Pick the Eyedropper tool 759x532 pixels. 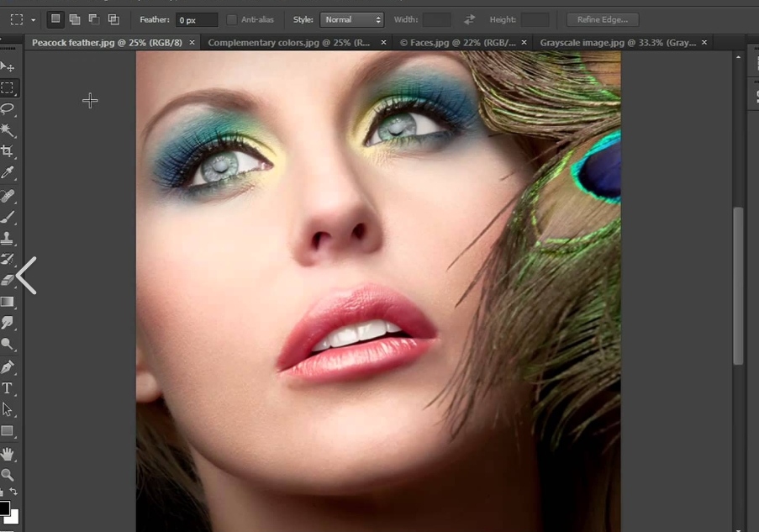(8, 172)
